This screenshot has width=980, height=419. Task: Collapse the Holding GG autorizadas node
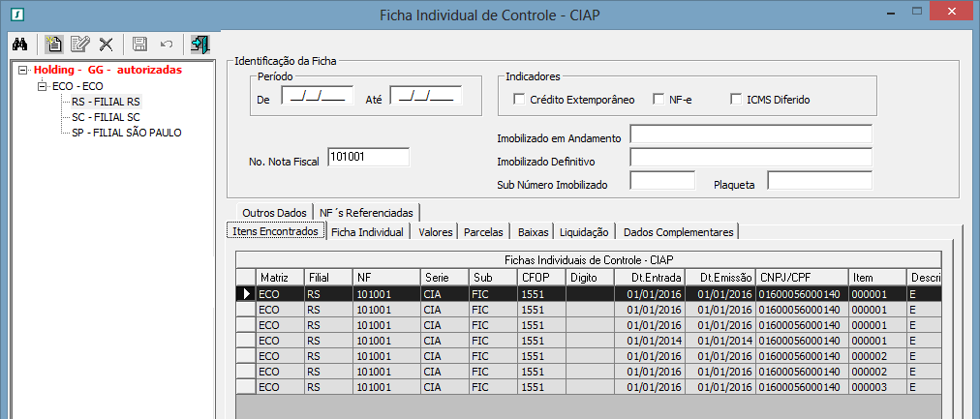pyautogui.click(x=24, y=70)
